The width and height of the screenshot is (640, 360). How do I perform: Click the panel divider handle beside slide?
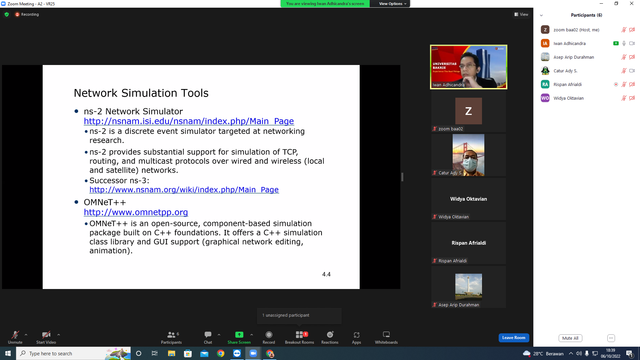pyautogui.click(x=402, y=177)
